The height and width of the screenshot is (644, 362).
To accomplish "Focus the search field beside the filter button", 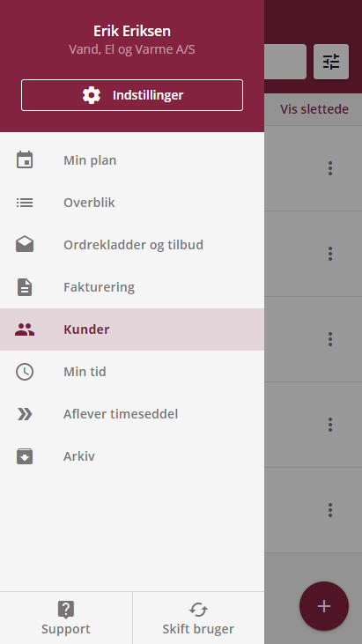I will click(285, 62).
